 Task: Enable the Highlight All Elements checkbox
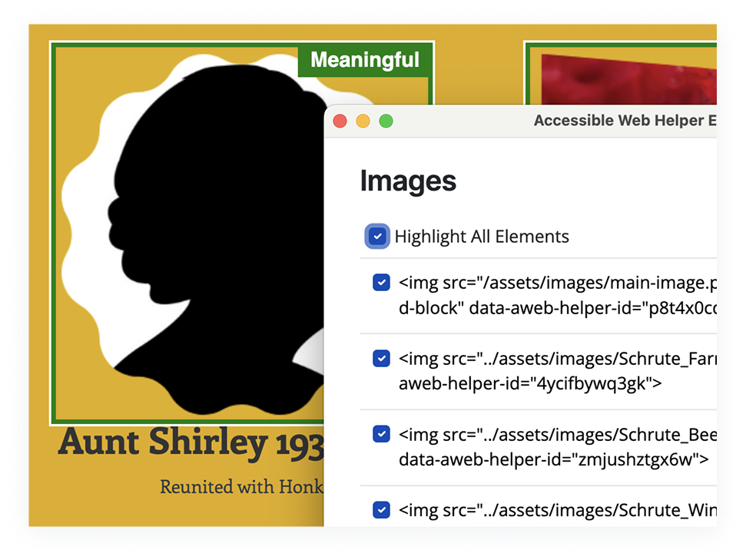click(376, 236)
